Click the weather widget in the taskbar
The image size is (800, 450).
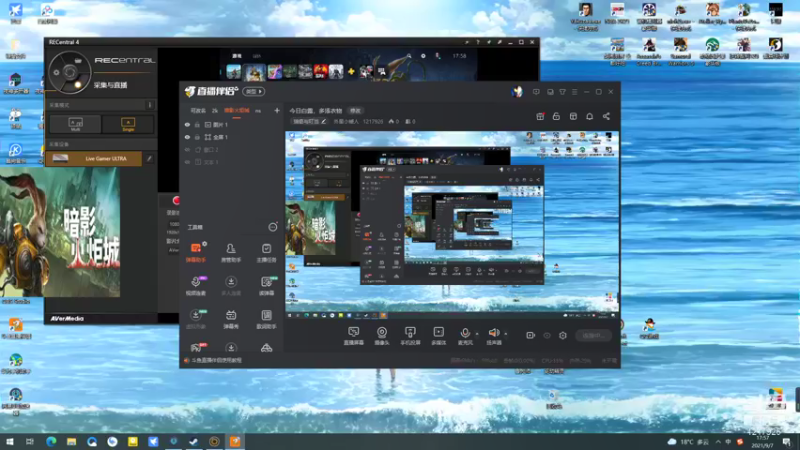click(688, 442)
